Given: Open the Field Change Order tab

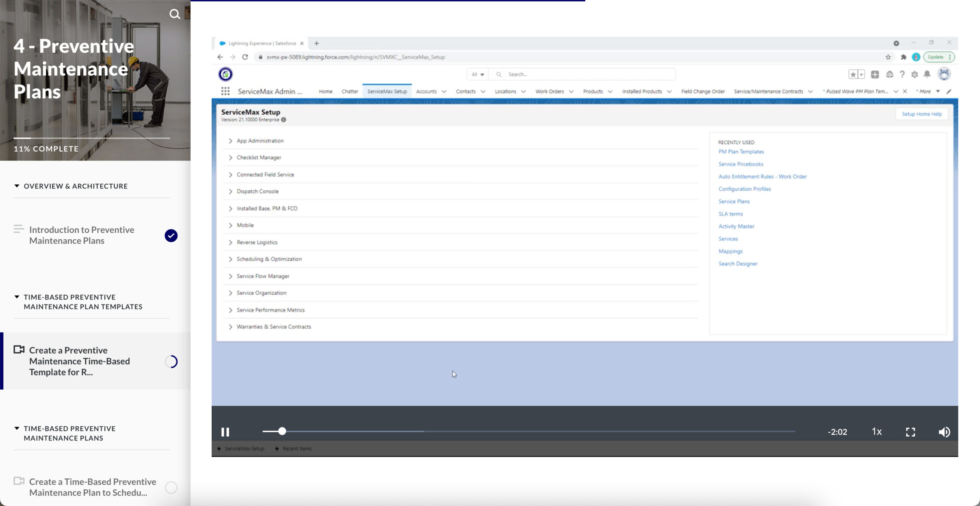Looking at the screenshot, I should tap(703, 92).
